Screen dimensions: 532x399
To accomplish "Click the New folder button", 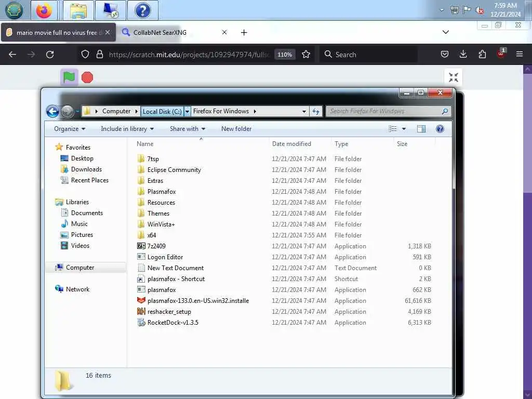I will [236, 129].
